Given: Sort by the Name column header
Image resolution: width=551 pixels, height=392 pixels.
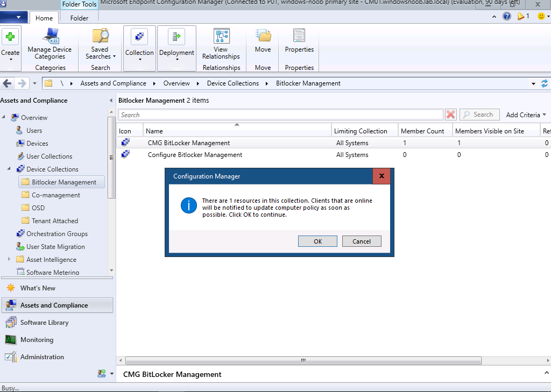Looking at the screenshot, I should (x=237, y=131).
